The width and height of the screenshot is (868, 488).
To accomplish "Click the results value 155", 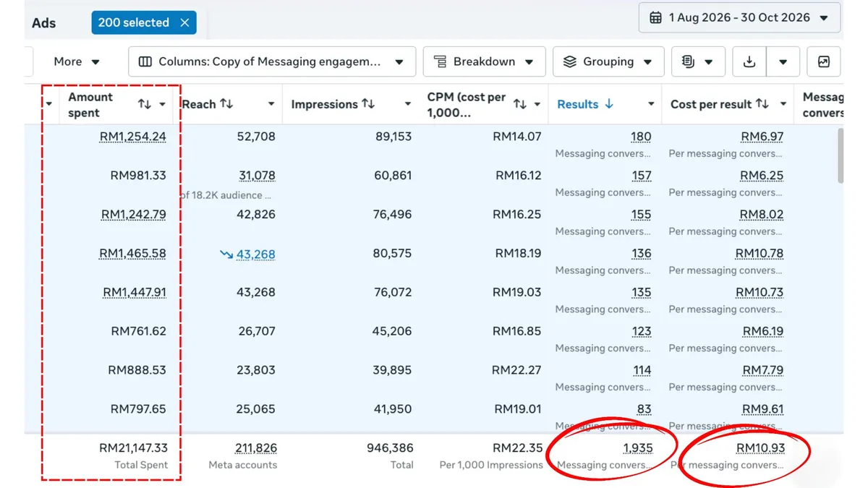I will [641, 215].
